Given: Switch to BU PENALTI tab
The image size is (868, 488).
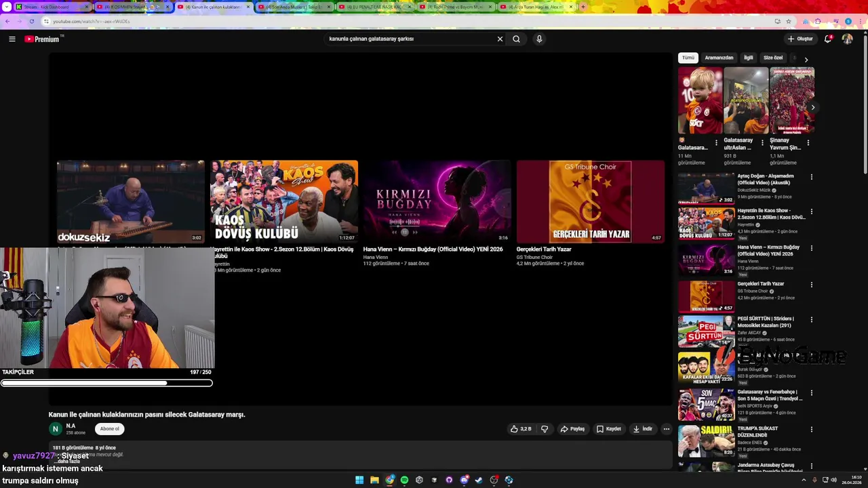Looking at the screenshot, I should pos(374,7).
